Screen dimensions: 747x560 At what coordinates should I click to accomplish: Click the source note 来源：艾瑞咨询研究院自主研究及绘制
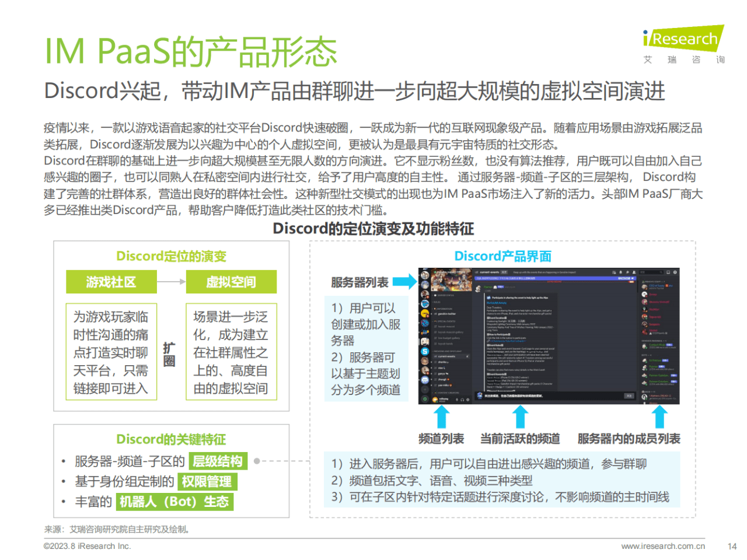point(117,530)
